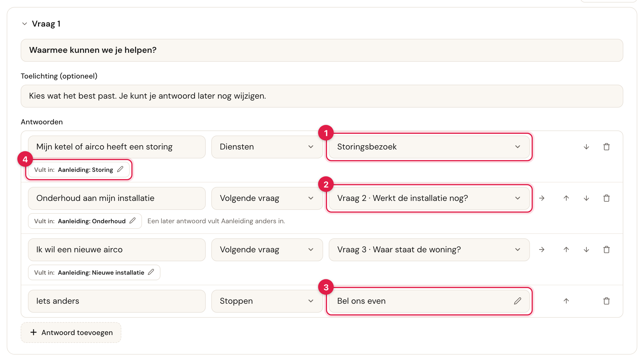Click the 'Waarmee kunnen we je helpen?' field
The width and height of the screenshot is (644, 361).
click(x=322, y=50)
